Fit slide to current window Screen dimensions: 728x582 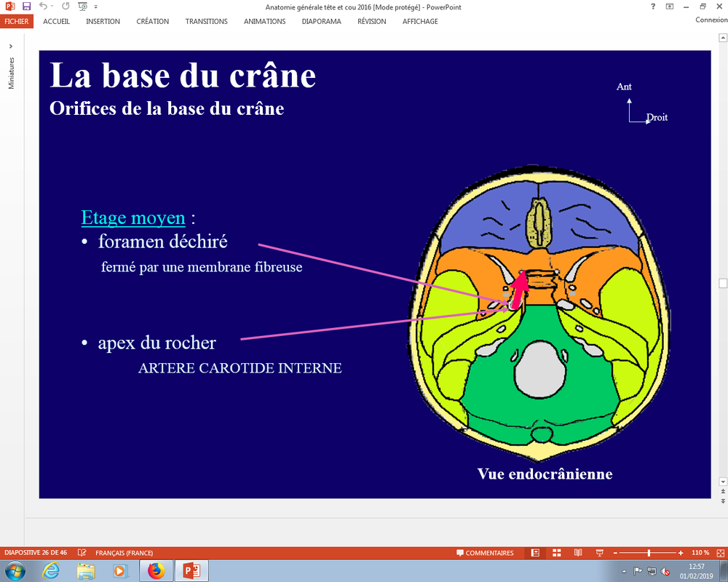point(720,553)
